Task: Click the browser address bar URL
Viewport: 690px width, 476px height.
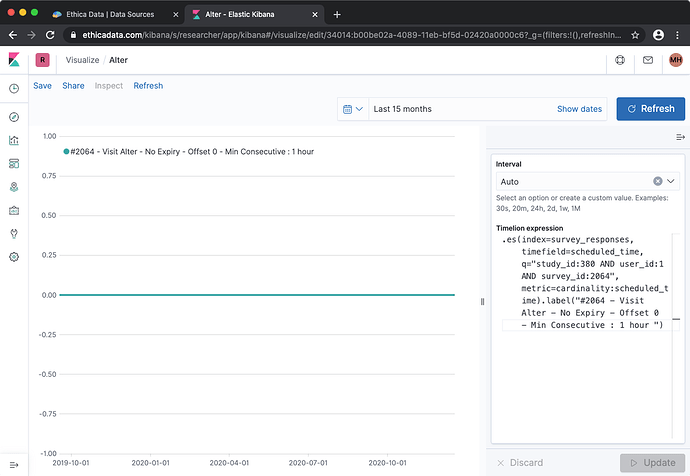Action: 352,35
